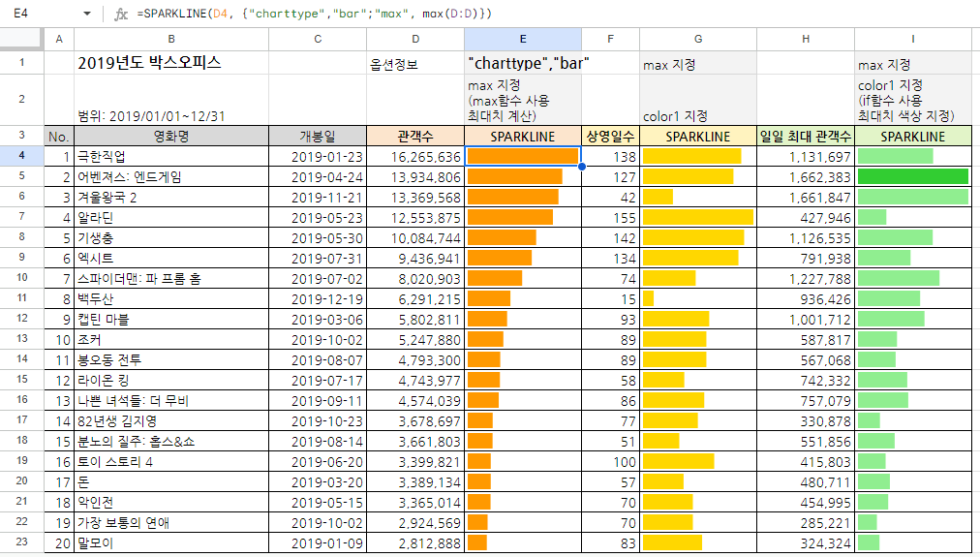
Task: Click the select-all corner box
Action: (x=21, y=39)
